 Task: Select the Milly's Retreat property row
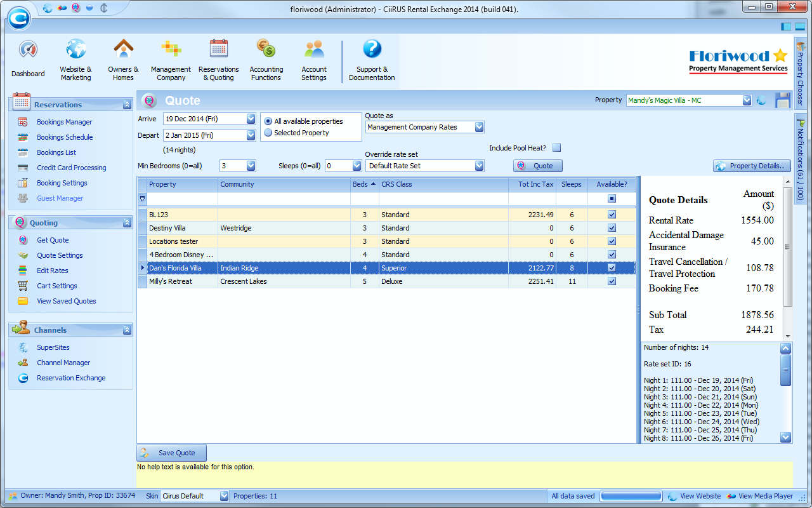386,281
